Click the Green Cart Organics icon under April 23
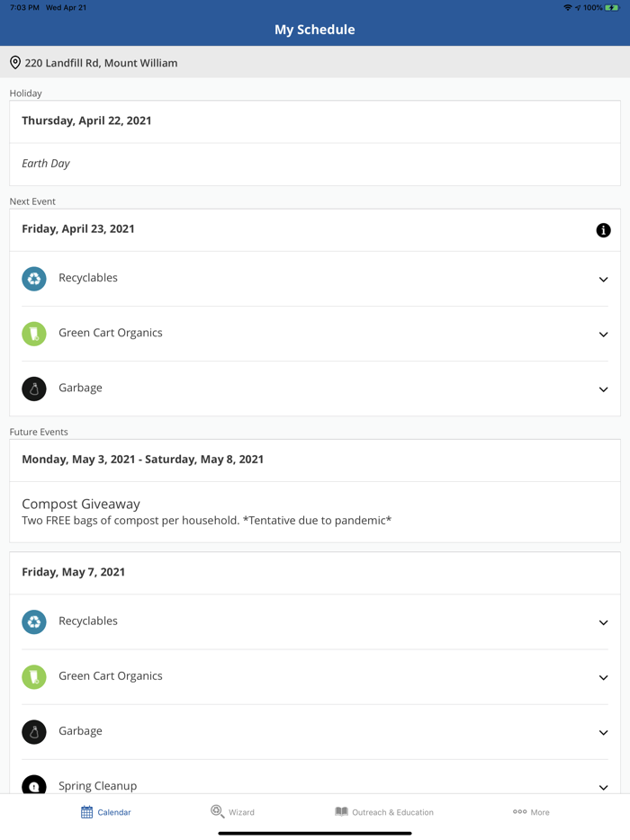Screen dimensions: 630x840 [34, 334]
